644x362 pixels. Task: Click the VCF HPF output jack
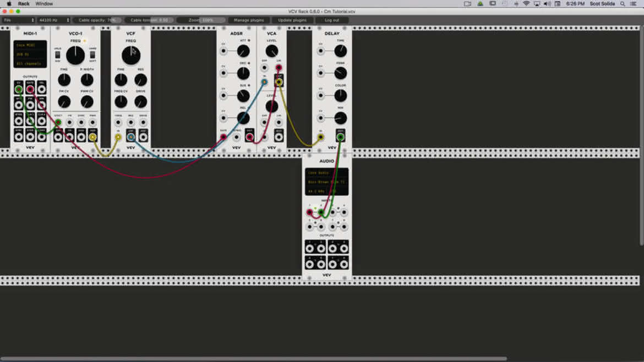[143, 137]
